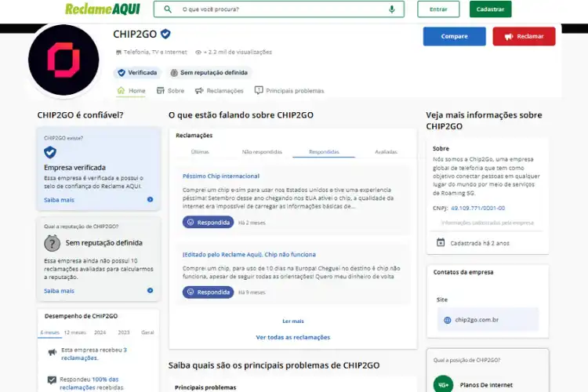Viewport: 588px width, 392px height.
Task: Click the CNPJ number 49.109.771/0001-00
Action: coord(477,208)
